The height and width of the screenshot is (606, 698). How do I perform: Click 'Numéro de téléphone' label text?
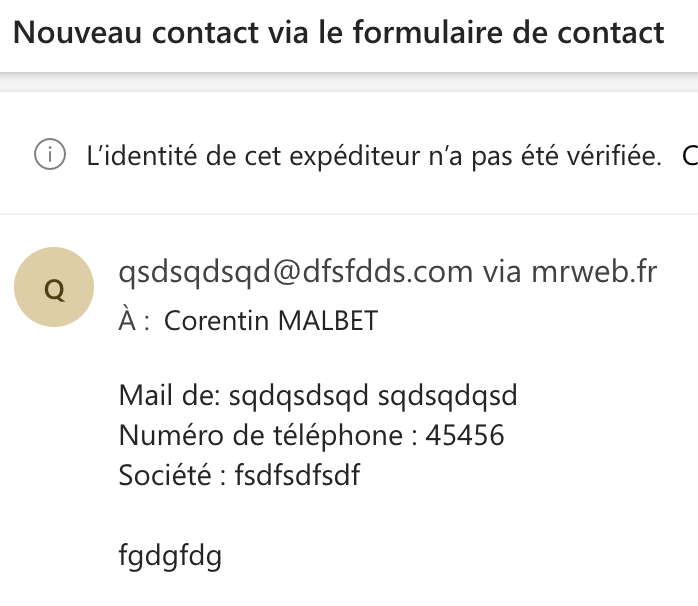coord(261,435)
